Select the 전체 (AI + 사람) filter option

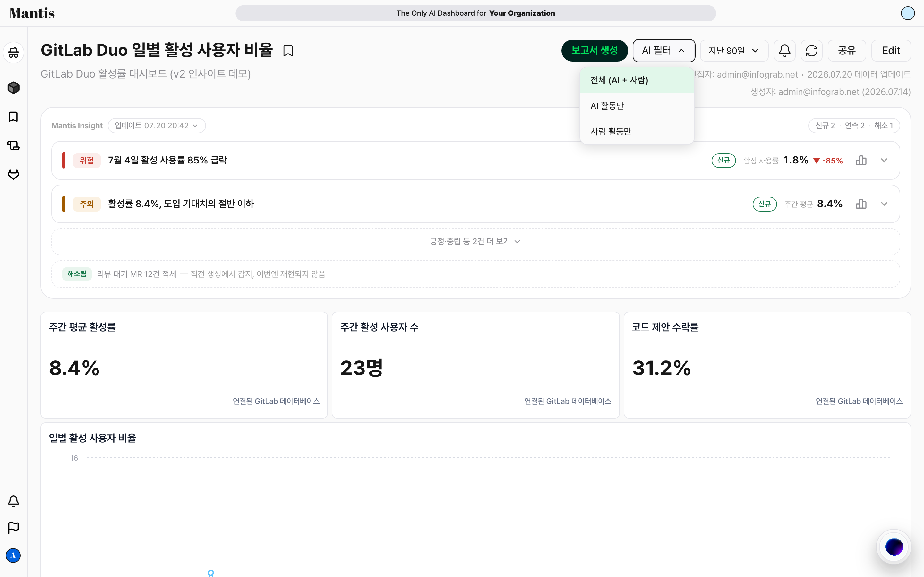[x=637, y=80]
